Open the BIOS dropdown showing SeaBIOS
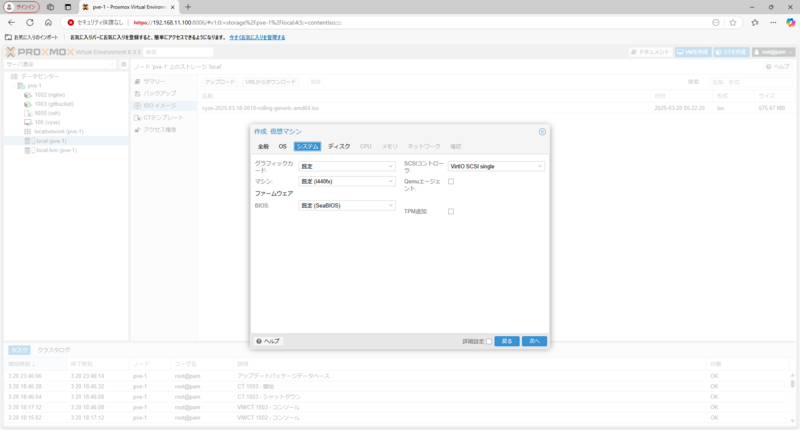This screenshot has height=430, width=800. pyautogui.click(x=347, y=206)
